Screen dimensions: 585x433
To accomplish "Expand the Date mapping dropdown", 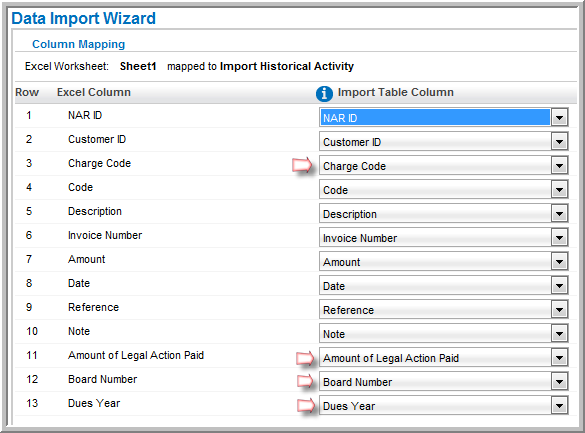I will 559,286.
